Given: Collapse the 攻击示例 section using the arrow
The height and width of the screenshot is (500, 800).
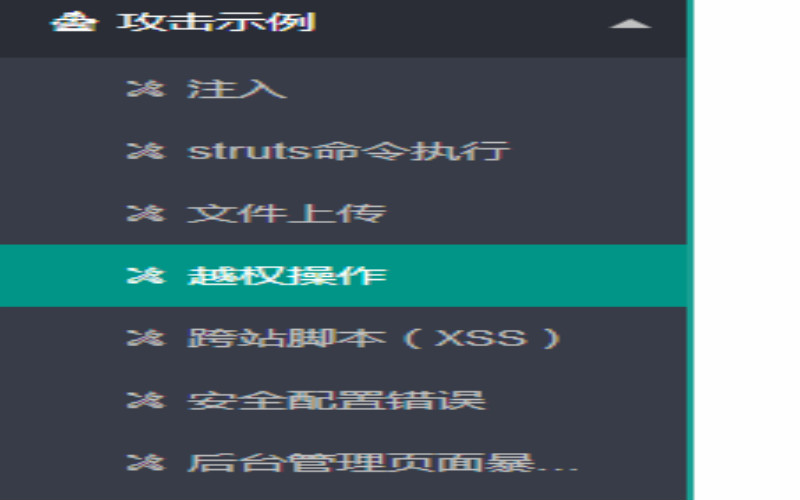Looking at the screenshot, I should coord(631,23).
